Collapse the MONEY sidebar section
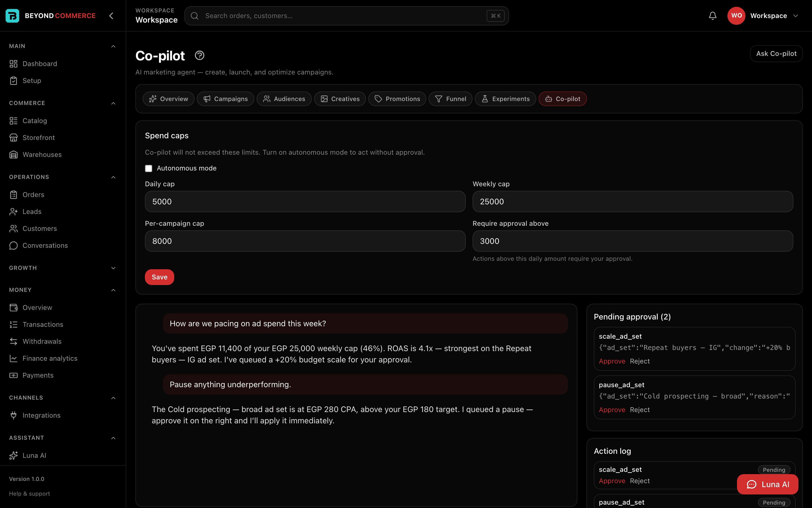The width and height of the screenshot is (812, 508). click(x=113, y=290)
